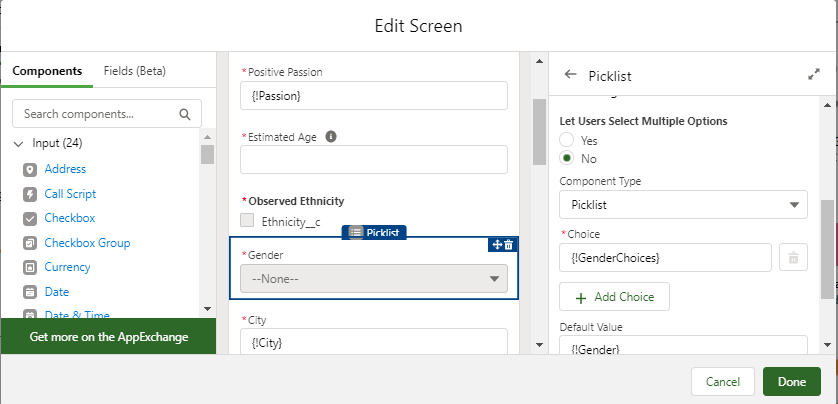
Task: Click the Estimated Age info icon
Action: tap(331, 136)
